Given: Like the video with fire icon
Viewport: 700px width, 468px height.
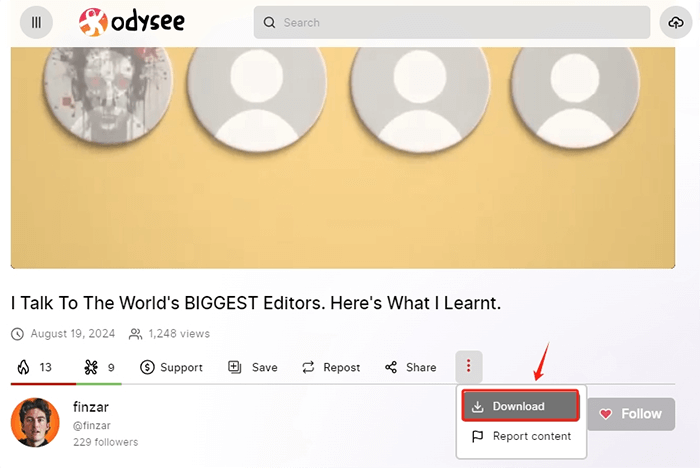Looking at the screenshot, I should 34,367.
